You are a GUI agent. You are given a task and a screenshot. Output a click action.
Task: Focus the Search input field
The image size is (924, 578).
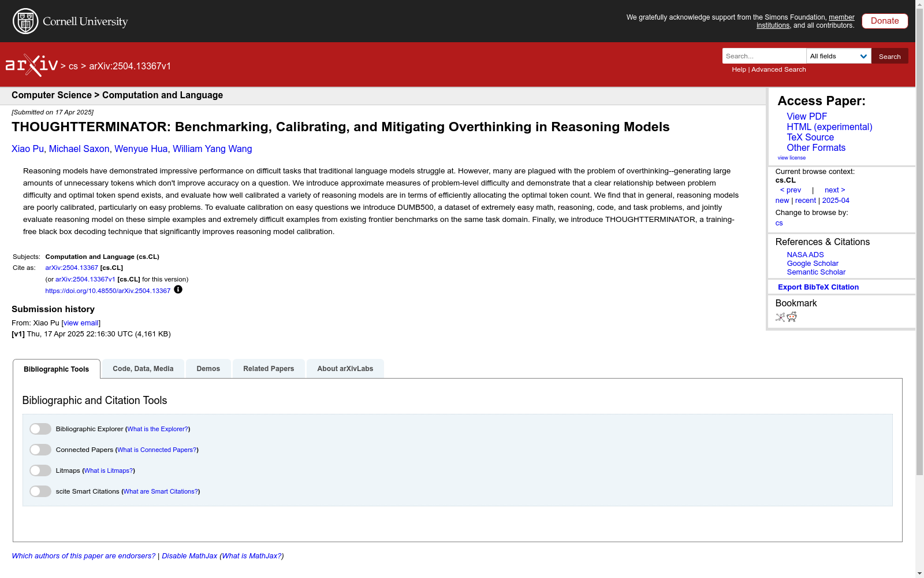click(x=764, y=56)
